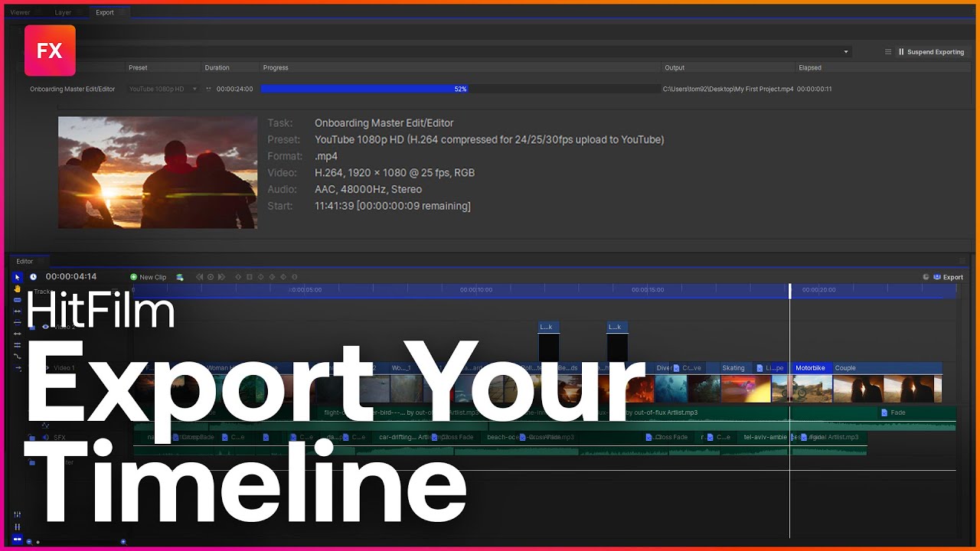The image size is (980, 551).
Task: Click the zoom-in magnifier under timeline
Action: [123, 541]
